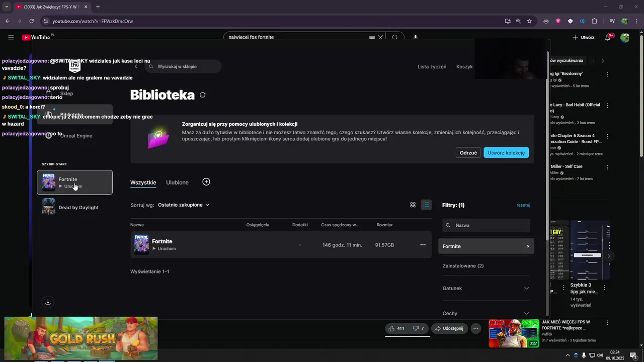644x362 pixels.
Task: Switch library to list view
Action: (426, 205)
